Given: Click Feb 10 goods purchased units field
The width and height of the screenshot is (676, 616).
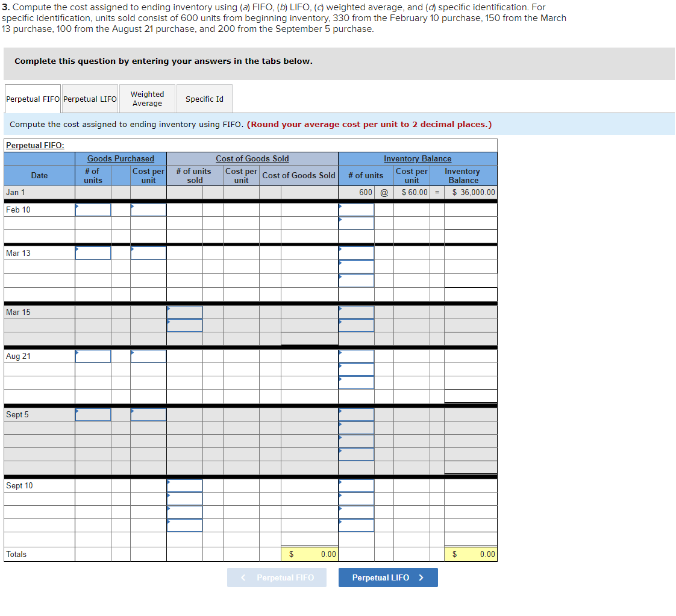Looking at the screenshot, I should [93, 210].
